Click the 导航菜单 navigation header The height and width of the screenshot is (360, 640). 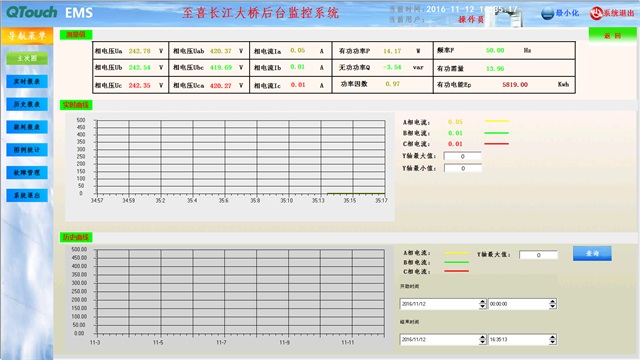[x=27, y=36]
